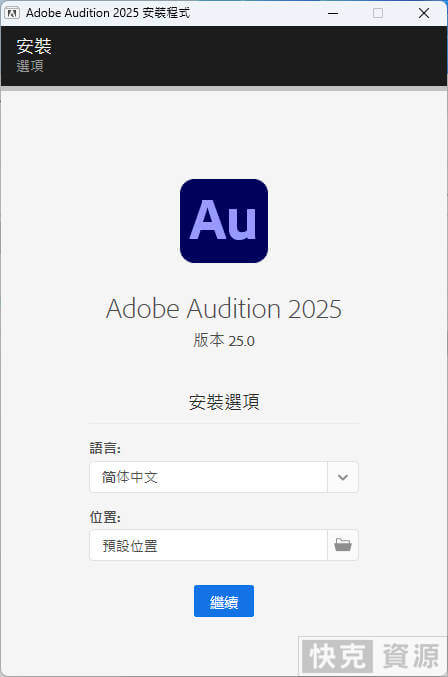
Task: Select the 版本 25.0 version text
Action: [x=224, y=340]
